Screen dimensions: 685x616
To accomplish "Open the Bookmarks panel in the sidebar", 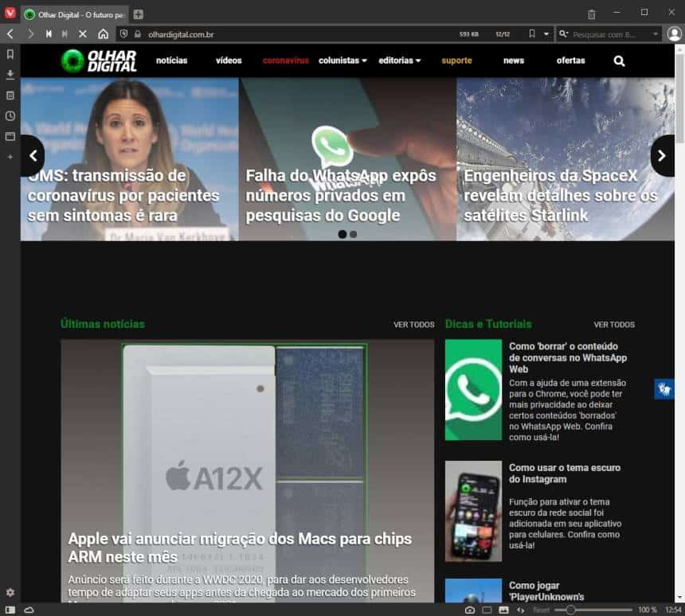I will point(10,54).
